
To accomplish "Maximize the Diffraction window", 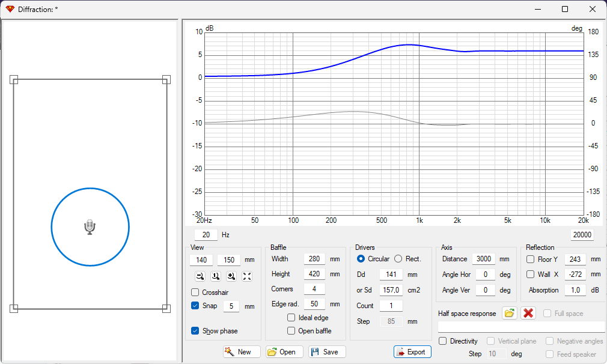I will point(565,9).
